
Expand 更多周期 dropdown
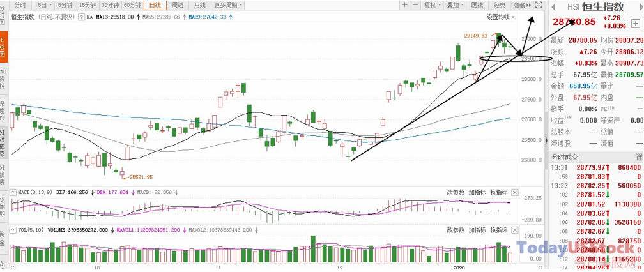[228, 5]
